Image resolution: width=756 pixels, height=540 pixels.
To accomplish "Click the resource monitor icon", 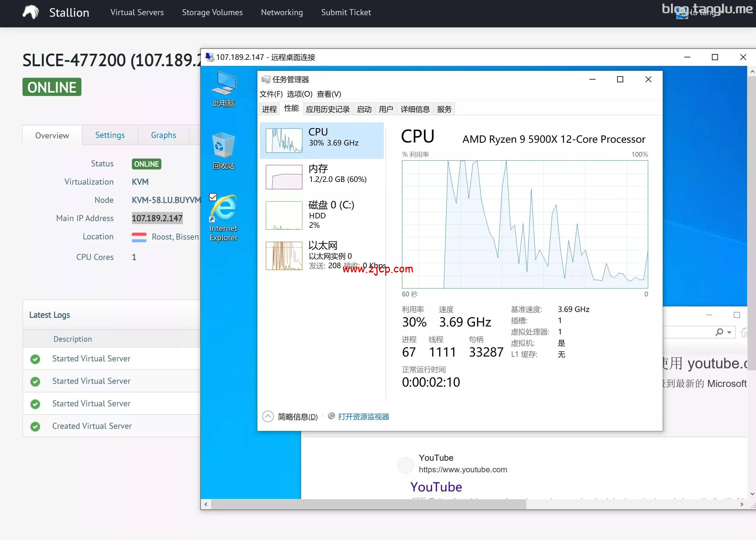I will (x=331, y=416).
